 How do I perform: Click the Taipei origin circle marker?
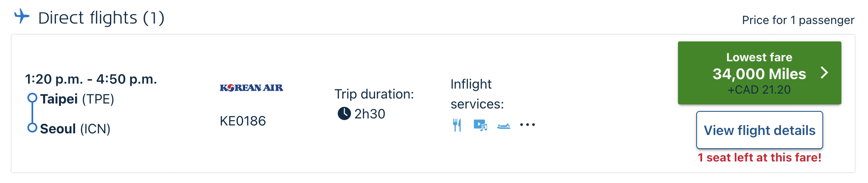(32, 98)
